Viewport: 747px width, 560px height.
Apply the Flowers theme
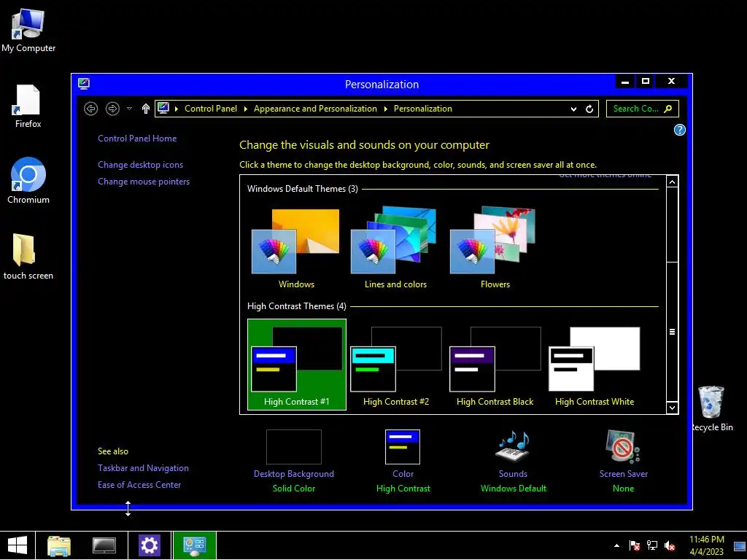point(495,248)
